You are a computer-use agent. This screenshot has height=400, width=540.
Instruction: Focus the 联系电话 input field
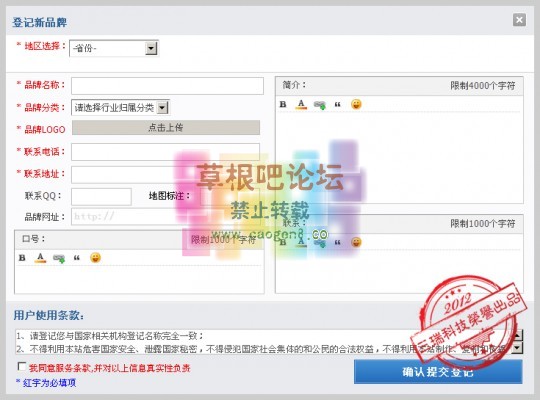tap(165, 152)
